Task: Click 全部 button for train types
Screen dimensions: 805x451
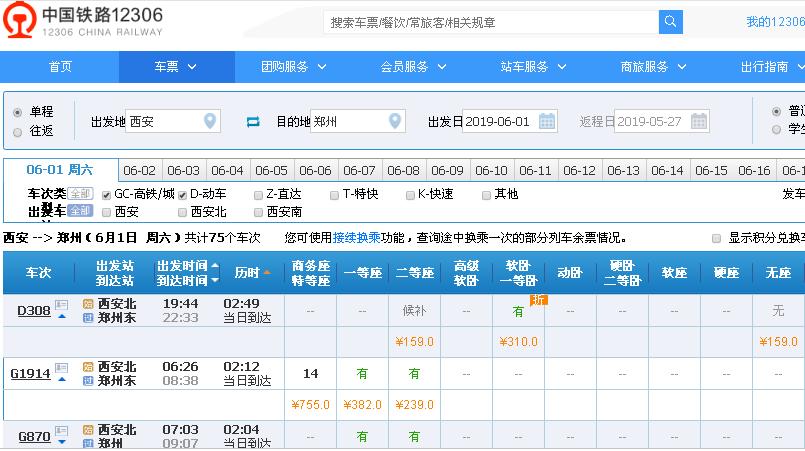Action: 80,194
